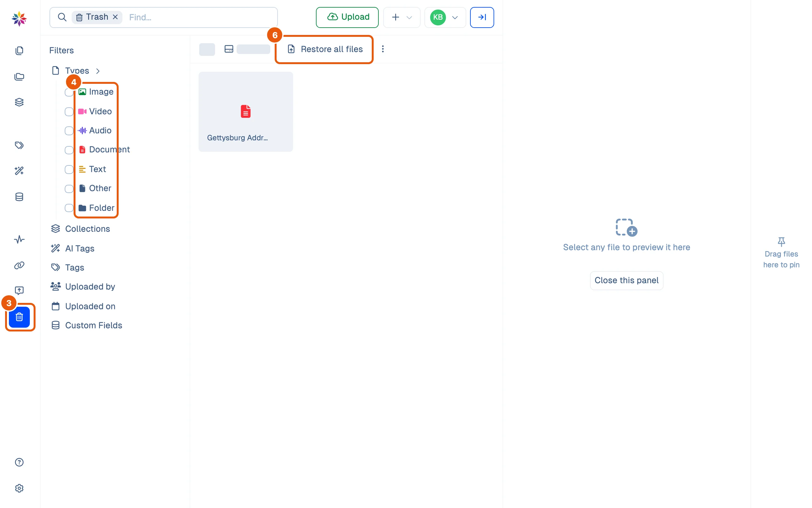Open the custom fields database icon in sidebar
Image resolution: width=812 pixels, height=508 pixels.
[19, 197]
